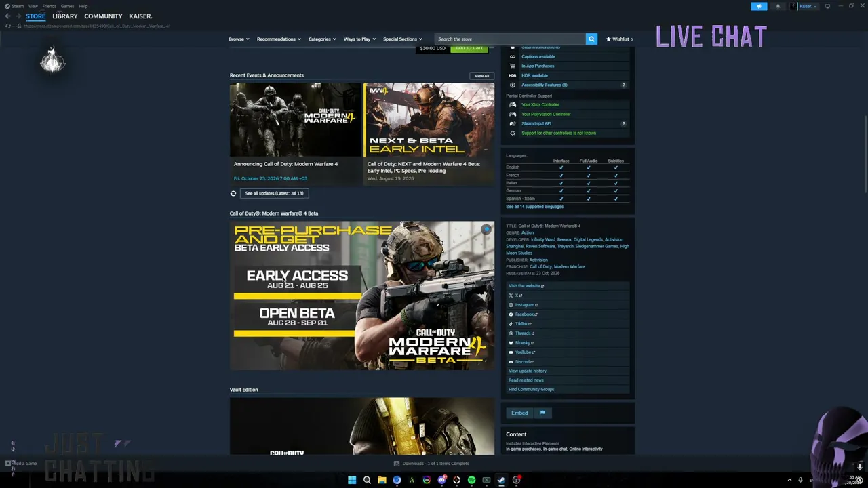
Task: Click the Steam forward navigation arrow
Action: tap(18, 16)
